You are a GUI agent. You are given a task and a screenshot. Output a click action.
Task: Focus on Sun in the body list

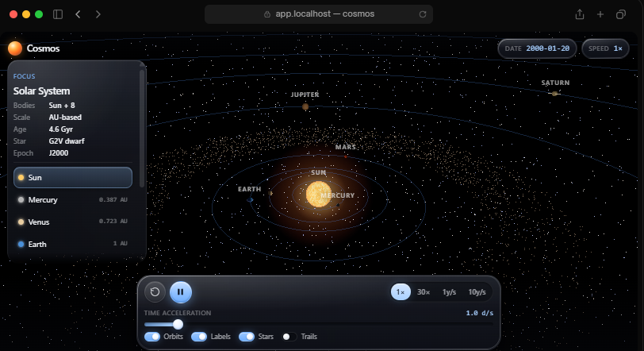73,178
